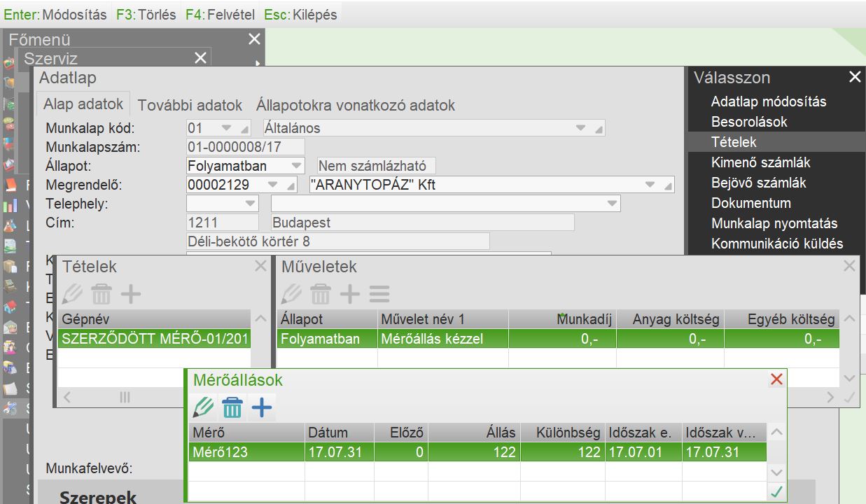
Task: Open the list menu icon in Műveletek panel
Action: (x=379, y=294)
